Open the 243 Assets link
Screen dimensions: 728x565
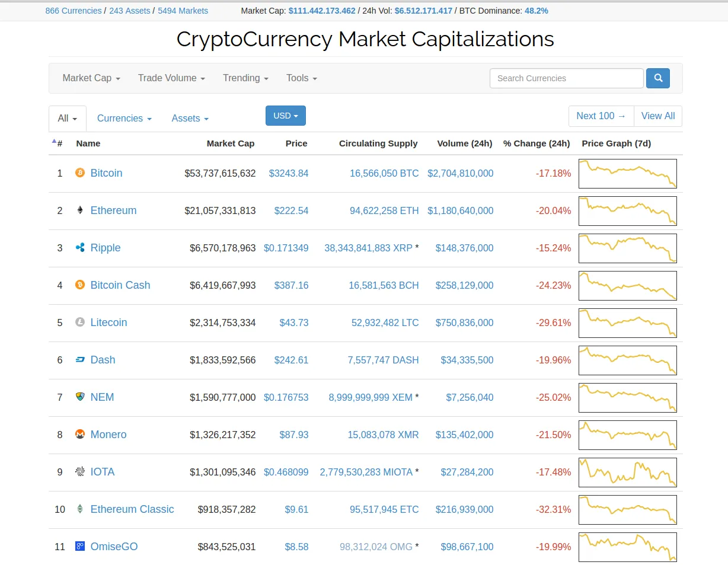point(129,11)
